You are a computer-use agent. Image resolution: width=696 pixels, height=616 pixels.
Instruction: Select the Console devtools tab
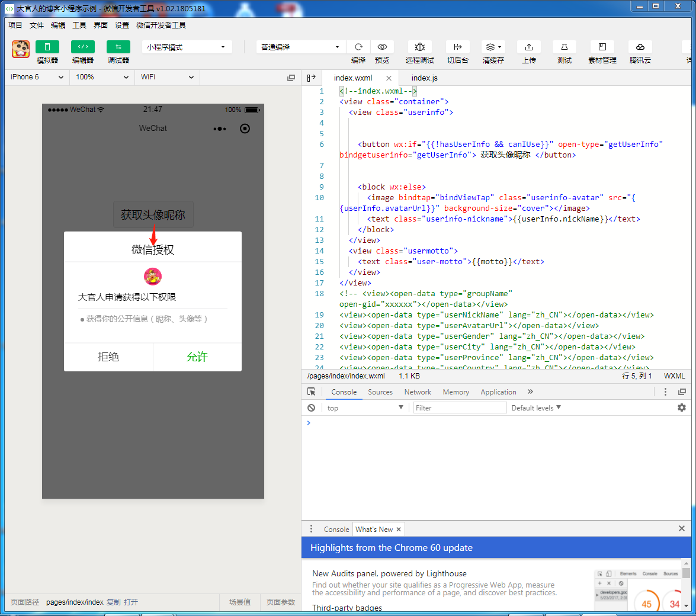[344, 392]
